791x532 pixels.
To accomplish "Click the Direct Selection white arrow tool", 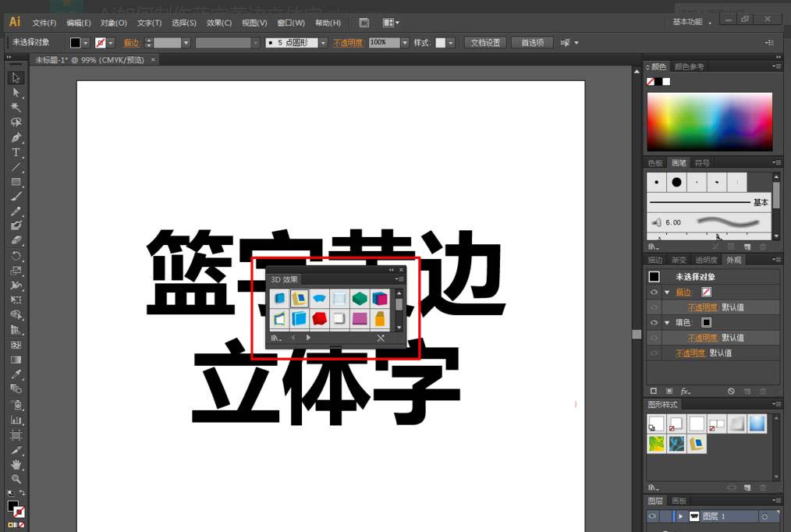I will point(16,93).
